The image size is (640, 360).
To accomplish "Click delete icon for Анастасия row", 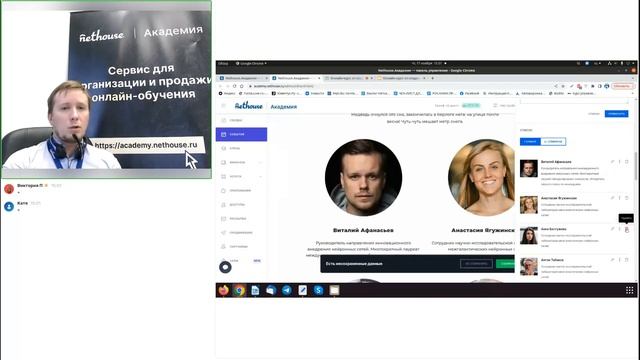I will 627,198.
